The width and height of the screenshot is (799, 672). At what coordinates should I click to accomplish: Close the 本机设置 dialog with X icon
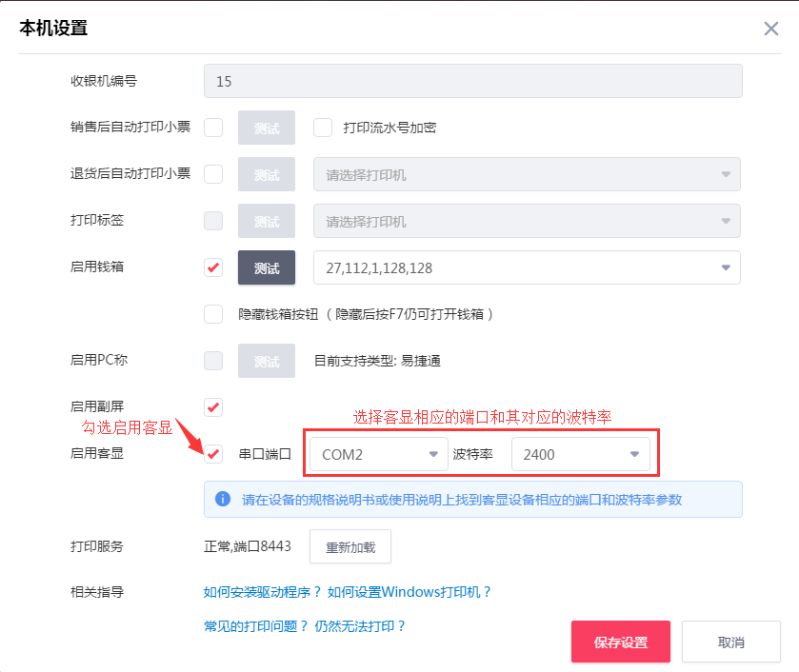tap(771, 29)
